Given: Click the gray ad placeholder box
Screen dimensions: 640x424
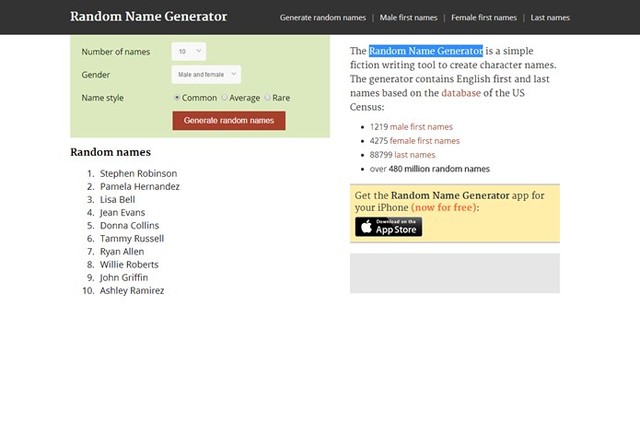Looking at the screenshot, I should tap(455, 273).
